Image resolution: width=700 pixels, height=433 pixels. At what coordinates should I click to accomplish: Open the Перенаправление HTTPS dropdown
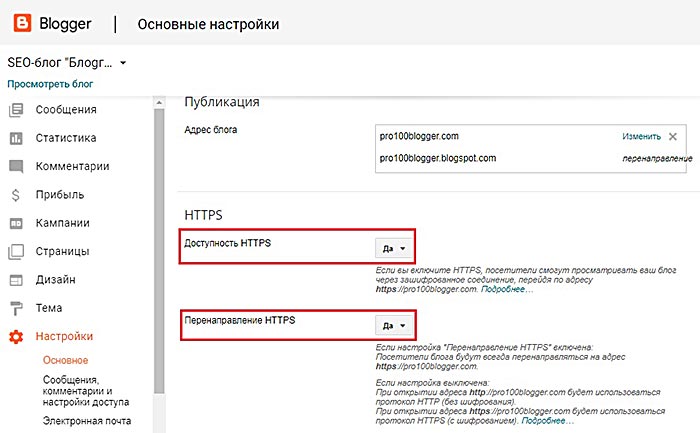[x=393, y=325]
